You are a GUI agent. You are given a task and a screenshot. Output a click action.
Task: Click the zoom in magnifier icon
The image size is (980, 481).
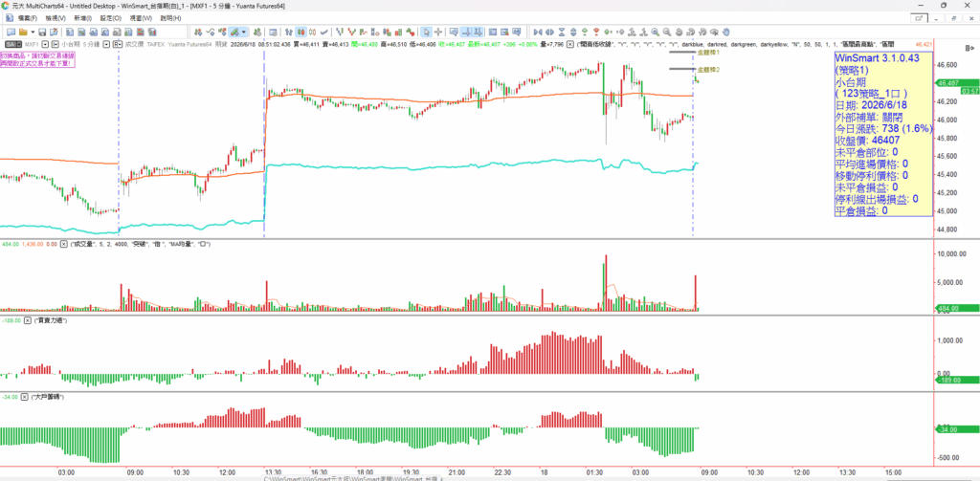point(655,32)
